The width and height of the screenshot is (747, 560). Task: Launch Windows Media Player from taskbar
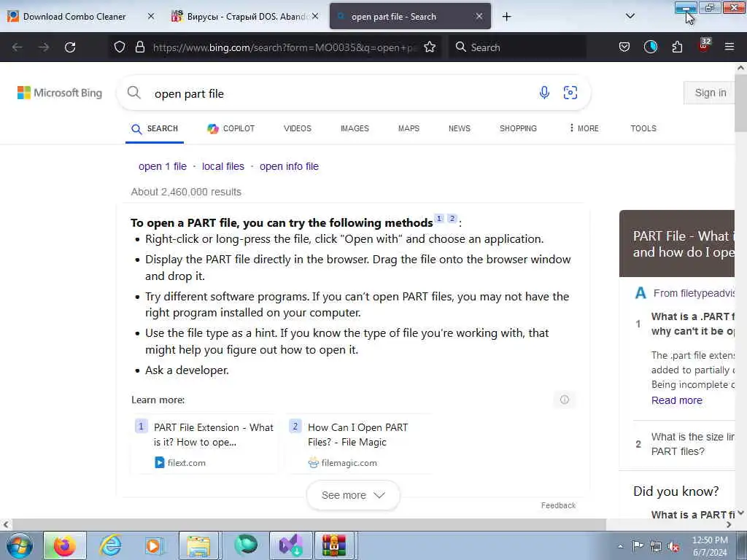pyautogui.click(x=154, y=545)
